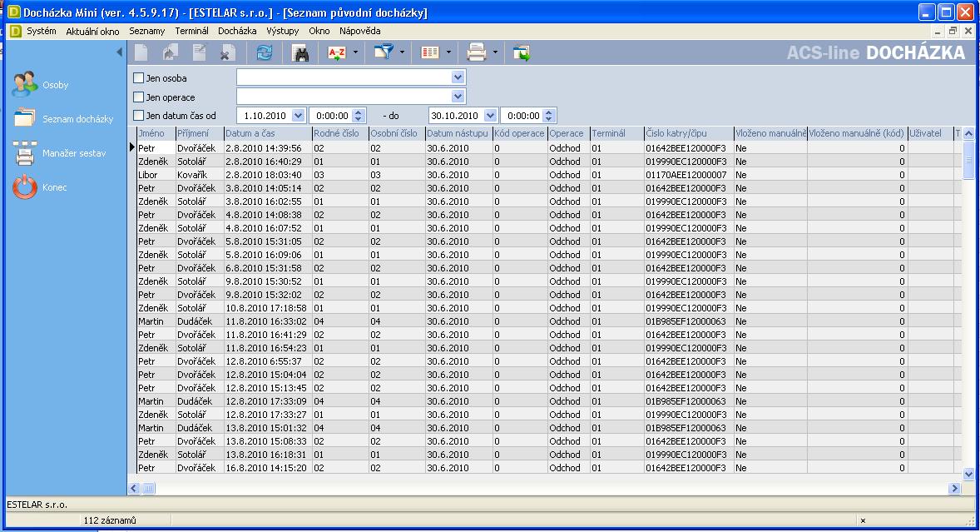Viewport: 980px width, 532px height.
Task: Click the refresh data toolbar icon
Action: [265, 53]
